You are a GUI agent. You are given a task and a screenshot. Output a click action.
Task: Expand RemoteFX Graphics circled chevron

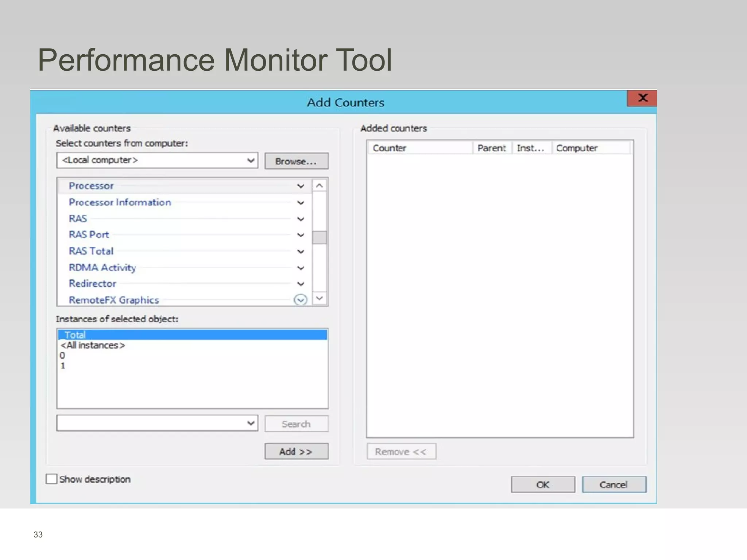click(x=300, y=300)
